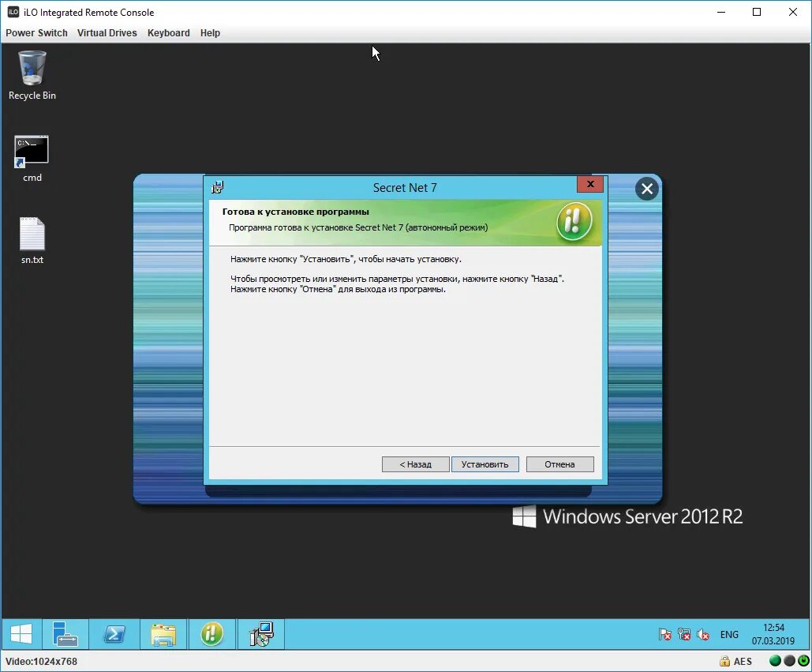Viewport: 812px width, 672px height.
Task: Select the sn.txt file icon
Action: pos(32,241)
